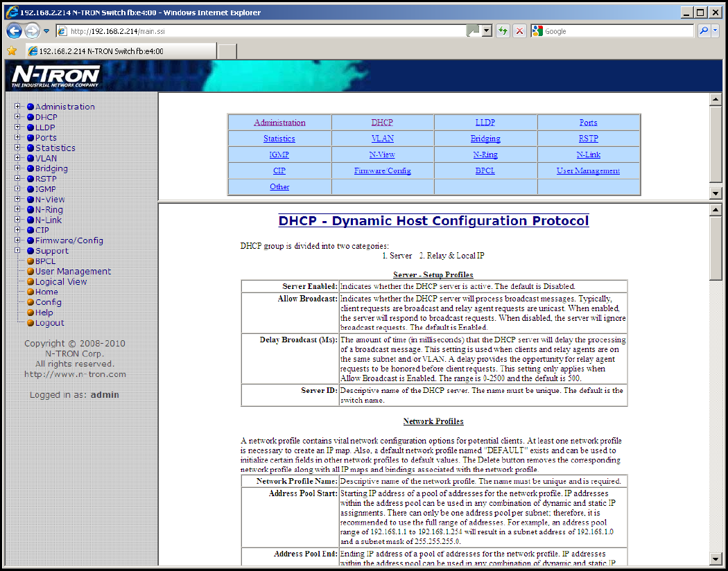Expand the Statistics tree node
Image resolution: width=728 pixels, height=571 pixels.
point(17,148)
